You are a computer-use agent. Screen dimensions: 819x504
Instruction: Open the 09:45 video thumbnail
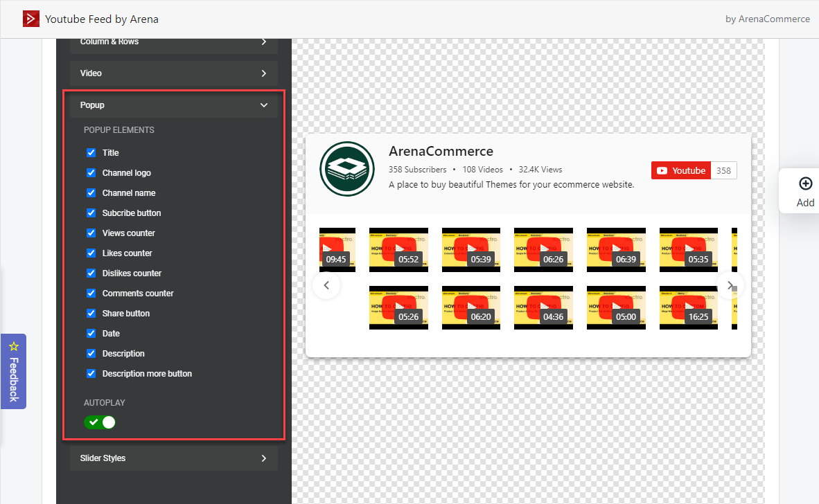[337, 250]
